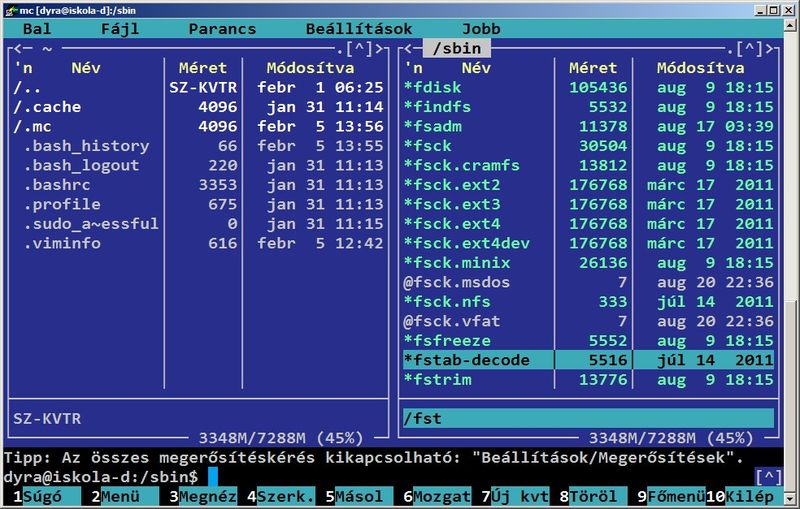The image size is (800, 509).
Task: Select .viminfo file
Action: (198, 243)
